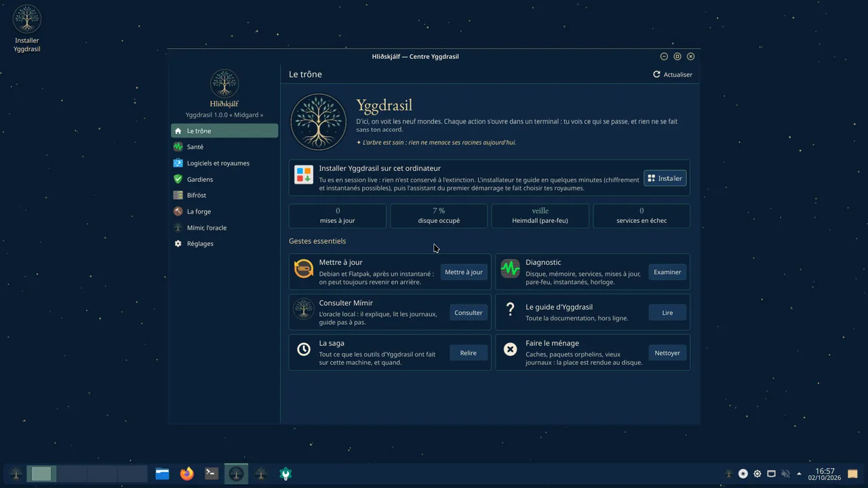
Task: Select Le trône home entry
Action: click(x=224, y=131)
